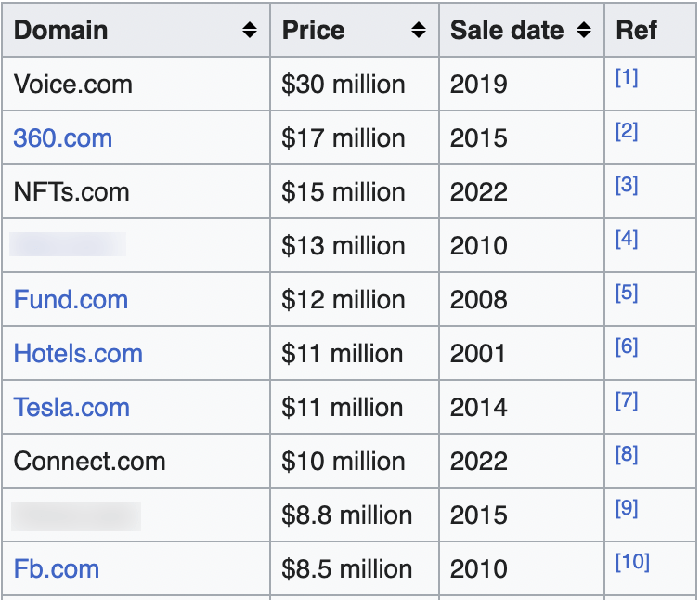Image resolution: width=700 pixels, height=600 pixels.
Task: Jump to reference [1] for Voice.com
Action: (627, 77)
